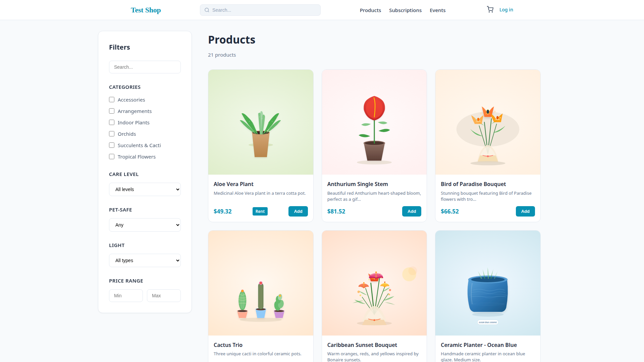Go to Products in the top navigation
The width and height of the screenshot is (644, 362).
coord(370,10)
